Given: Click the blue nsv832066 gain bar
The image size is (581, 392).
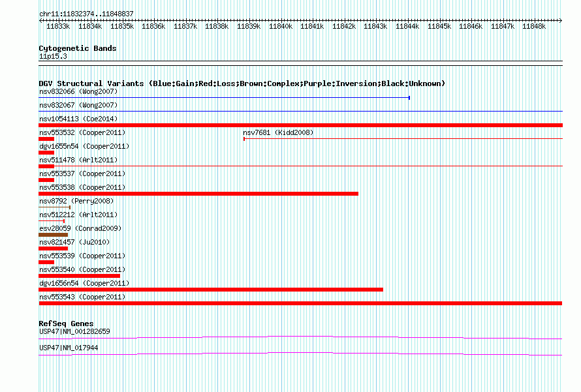Looking at the screenshot, I should tap(224, 98).
